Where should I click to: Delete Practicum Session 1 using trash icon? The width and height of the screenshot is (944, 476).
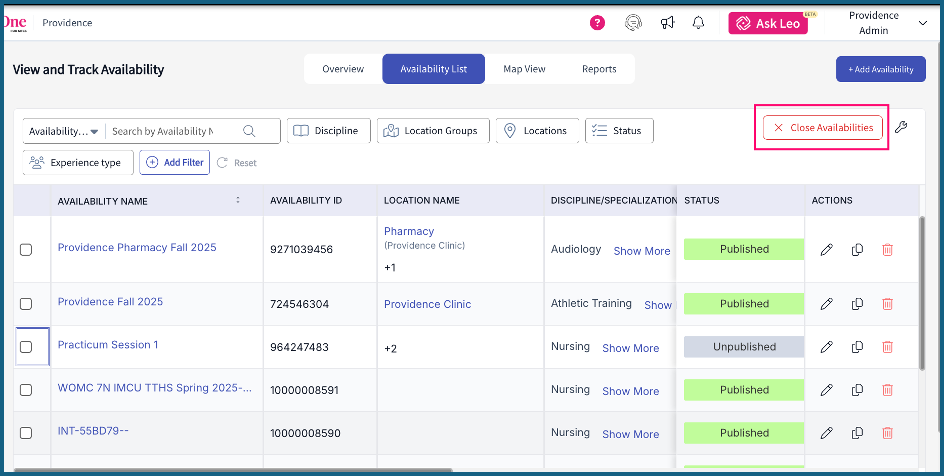click(x=887, y=347)
